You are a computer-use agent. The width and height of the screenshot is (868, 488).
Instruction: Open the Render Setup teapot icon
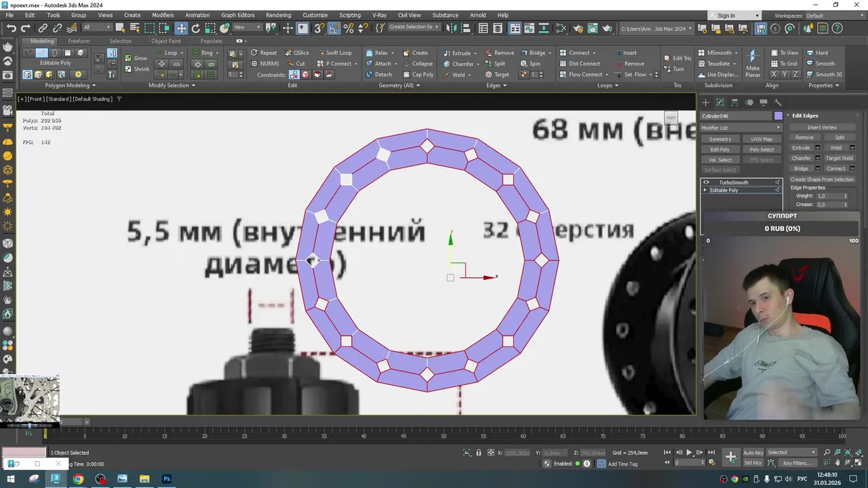(578, 28)
